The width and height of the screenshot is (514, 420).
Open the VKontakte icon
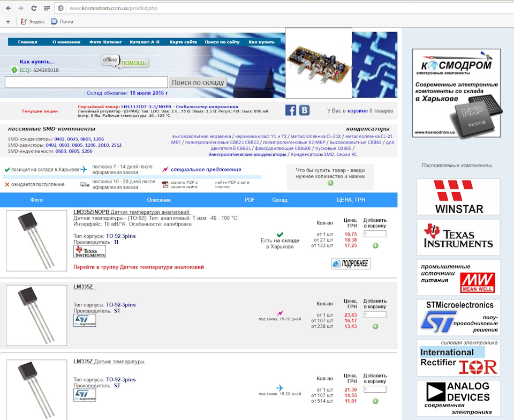click(x=304, y=110)
